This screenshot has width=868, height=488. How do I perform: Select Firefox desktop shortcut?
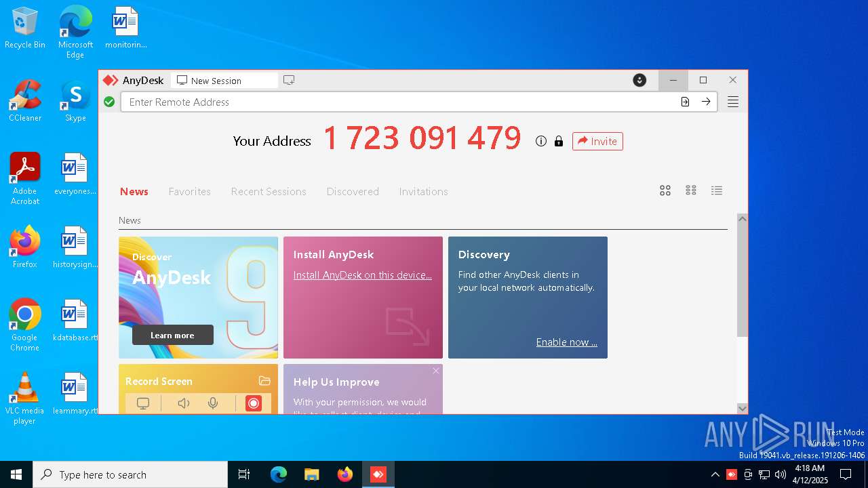point(25,247)
